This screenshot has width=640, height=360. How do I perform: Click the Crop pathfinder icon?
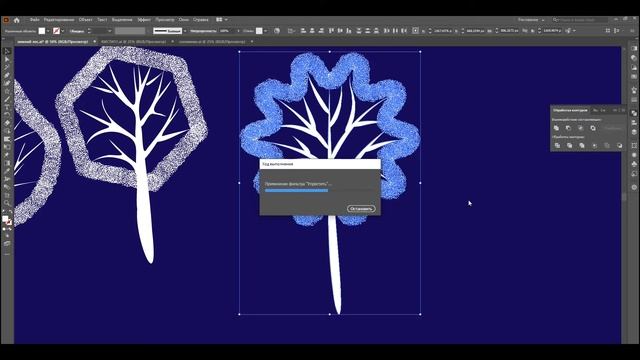(594, 145)
